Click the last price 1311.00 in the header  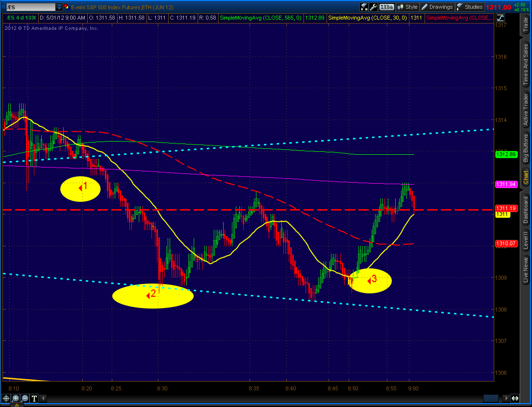498,7
